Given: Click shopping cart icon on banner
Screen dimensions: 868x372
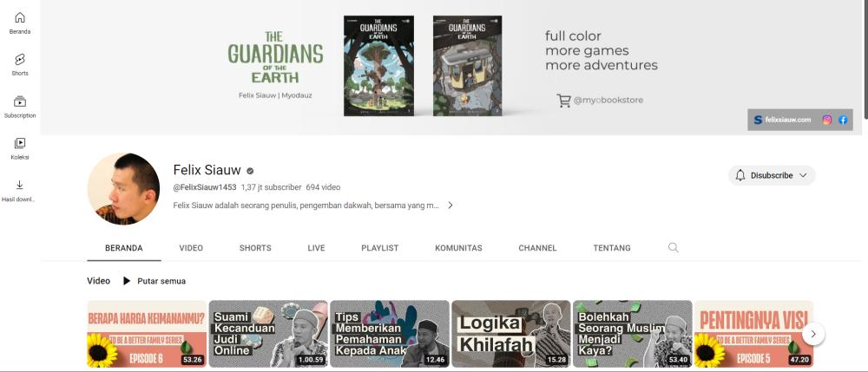Looking at the screenshot, I should tap(563, 101).
